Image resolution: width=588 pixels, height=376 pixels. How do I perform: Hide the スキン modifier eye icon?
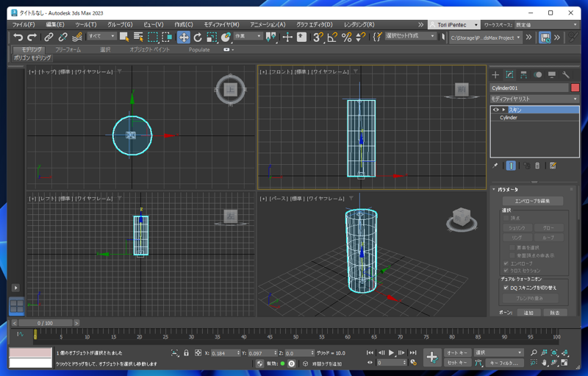495,110
